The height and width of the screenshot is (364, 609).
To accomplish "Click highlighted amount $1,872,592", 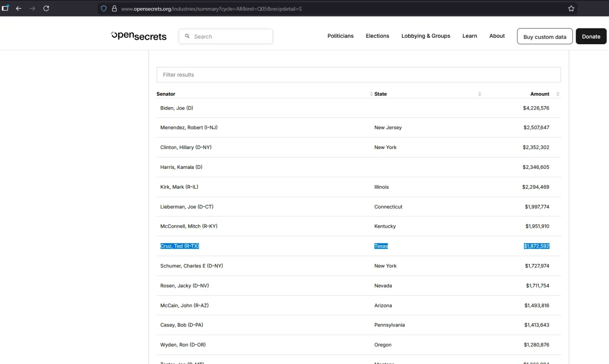I will click(x=536, y=246).
